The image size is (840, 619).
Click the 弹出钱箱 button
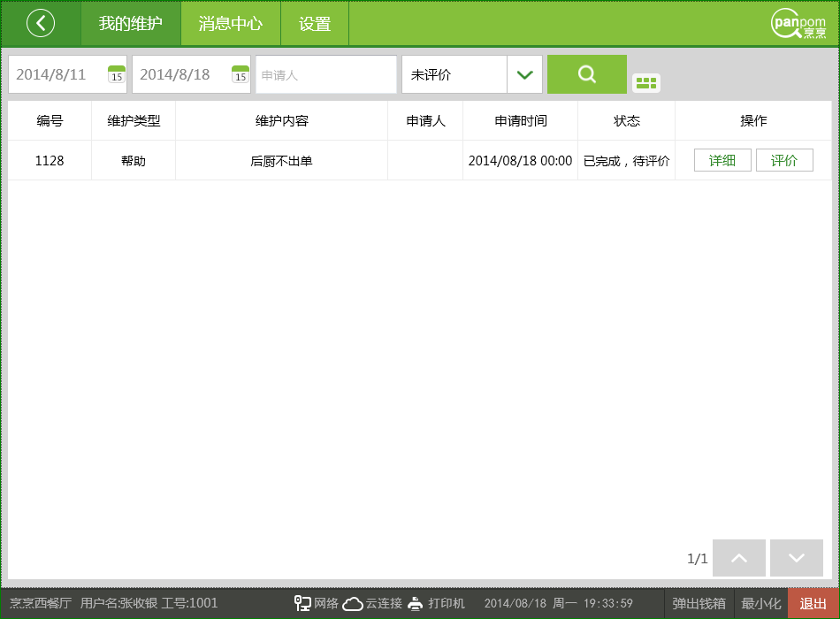coord(699,603)
